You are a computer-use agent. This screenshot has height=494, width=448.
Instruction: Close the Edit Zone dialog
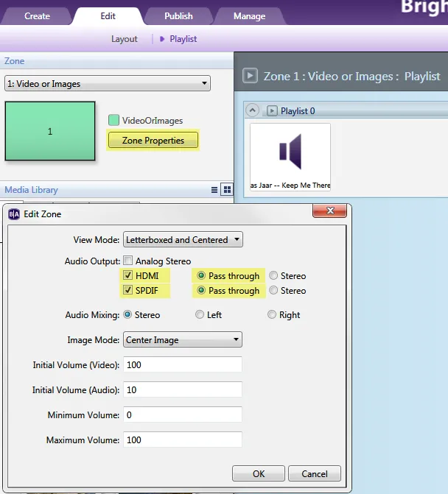(330, 211)
